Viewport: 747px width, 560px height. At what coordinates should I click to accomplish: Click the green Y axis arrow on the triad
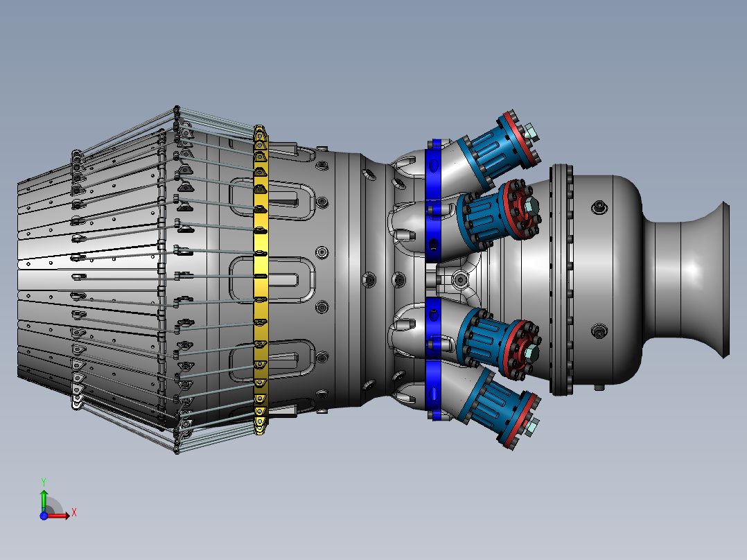(44, 501)
